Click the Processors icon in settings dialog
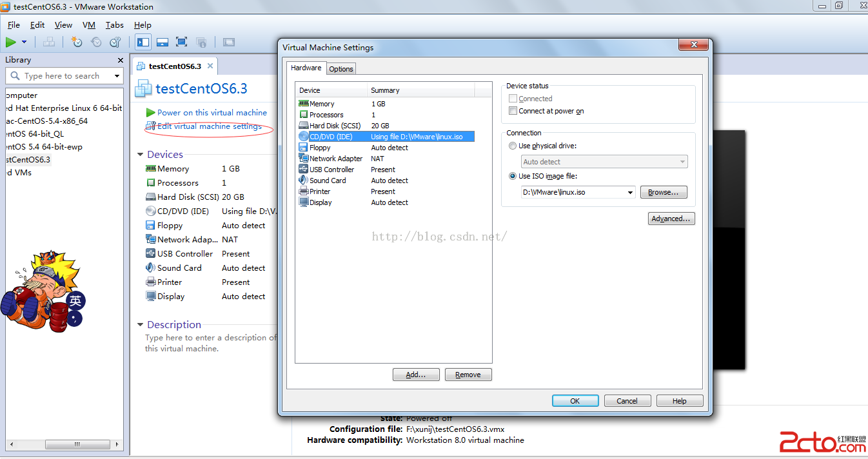 (303, 115)
